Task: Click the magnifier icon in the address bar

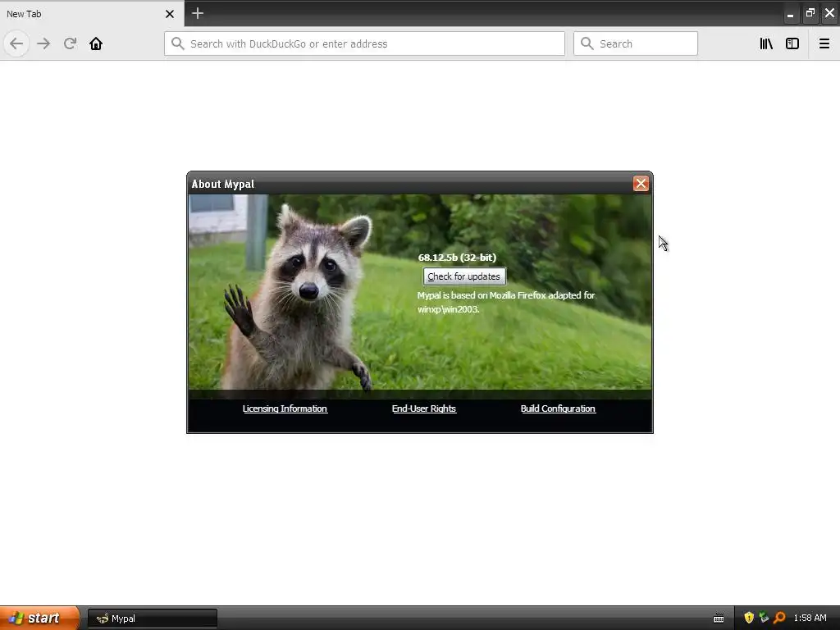Action: 178,43
